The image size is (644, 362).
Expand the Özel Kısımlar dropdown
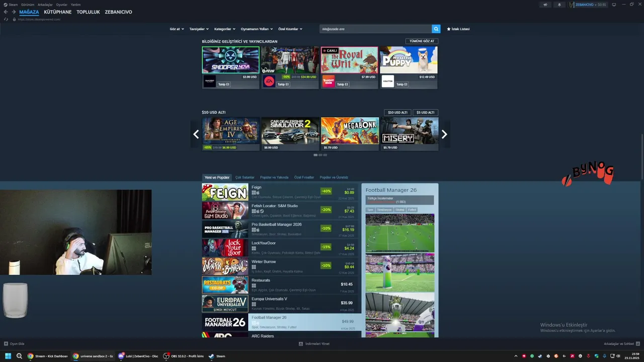pyautogui.click(x=290, y=29)
